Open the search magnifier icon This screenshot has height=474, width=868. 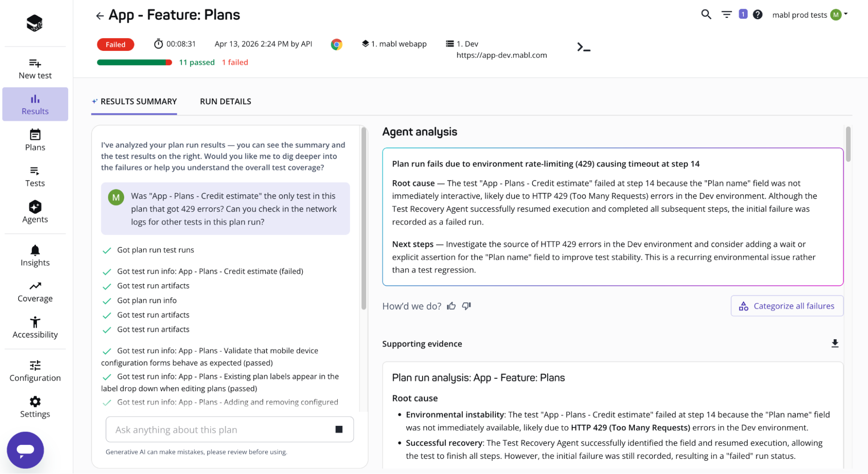coord(706,14)
